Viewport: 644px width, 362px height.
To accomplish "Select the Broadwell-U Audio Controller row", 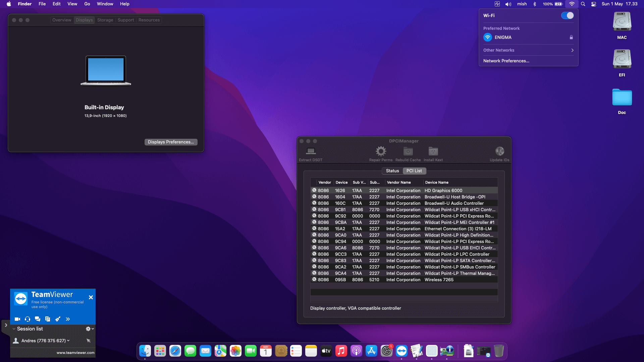I will tap(404, 203).
